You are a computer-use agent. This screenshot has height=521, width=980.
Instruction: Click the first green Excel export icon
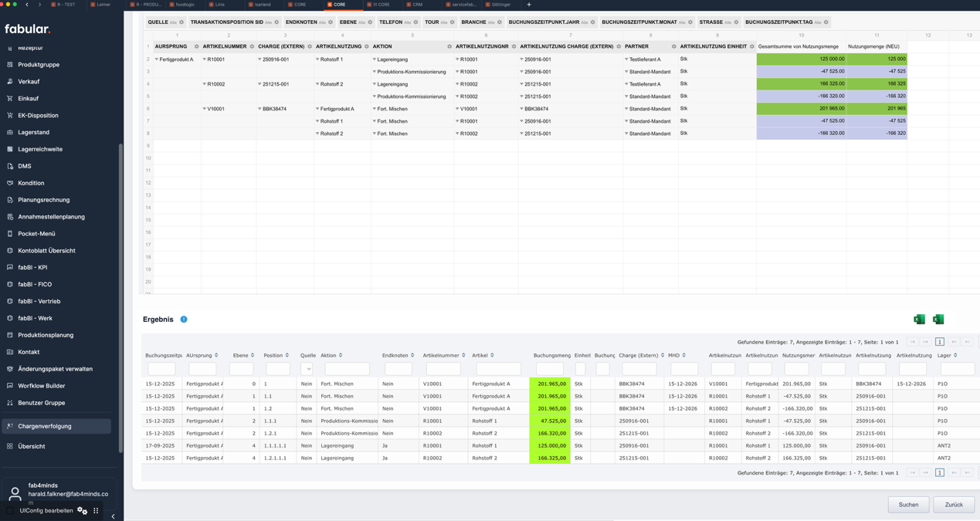pos(919,320)
